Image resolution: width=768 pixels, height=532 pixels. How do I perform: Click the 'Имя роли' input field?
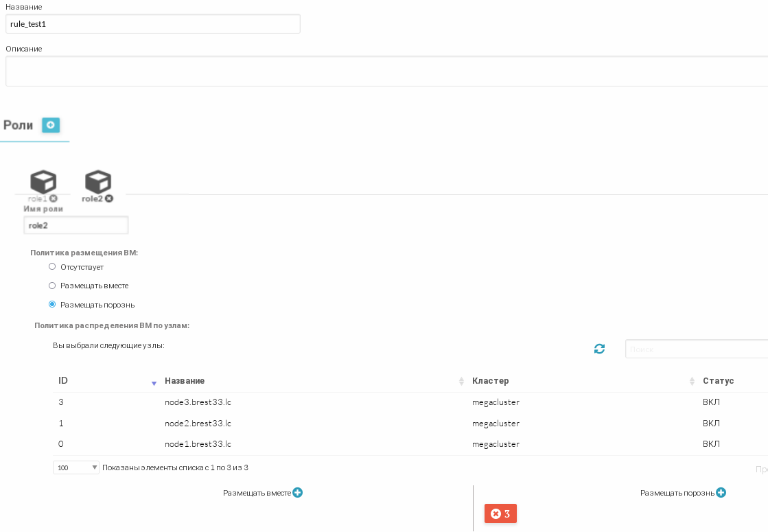(x=75, y=225)
